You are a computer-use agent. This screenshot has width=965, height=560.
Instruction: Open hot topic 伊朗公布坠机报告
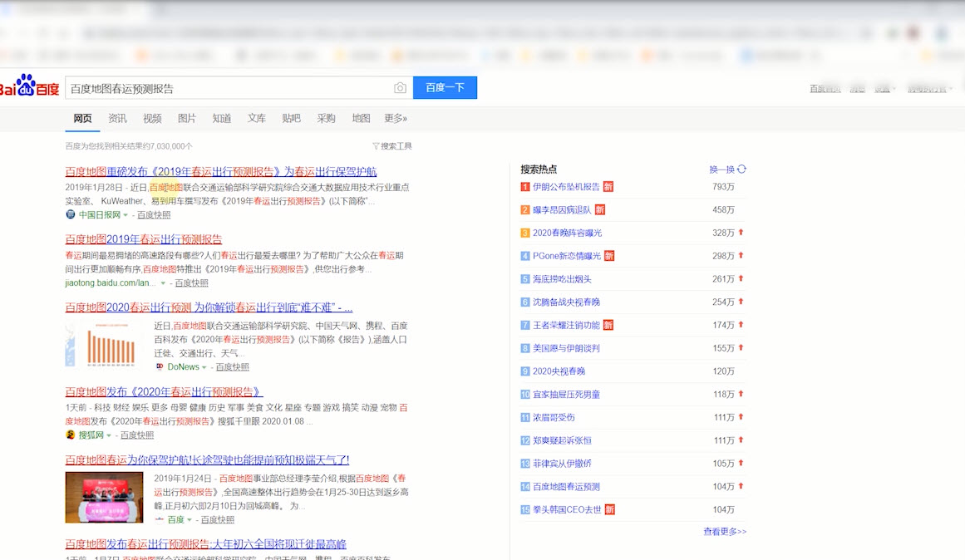pos(566,186)
